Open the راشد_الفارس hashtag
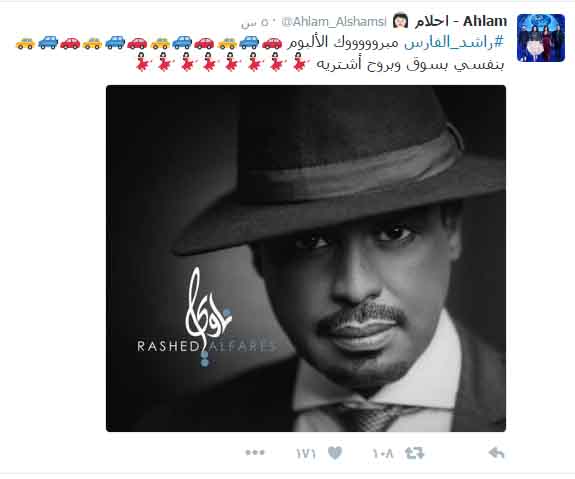The height and width of the screenshot is (479, 575). coord(454,43)
